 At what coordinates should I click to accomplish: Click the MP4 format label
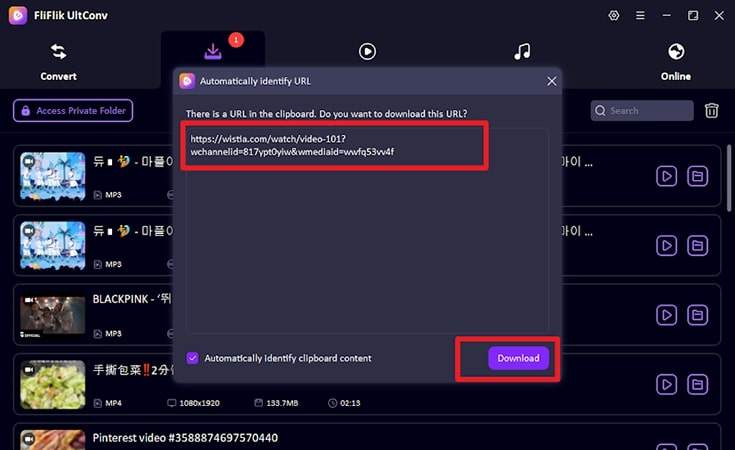click(113, 403)
